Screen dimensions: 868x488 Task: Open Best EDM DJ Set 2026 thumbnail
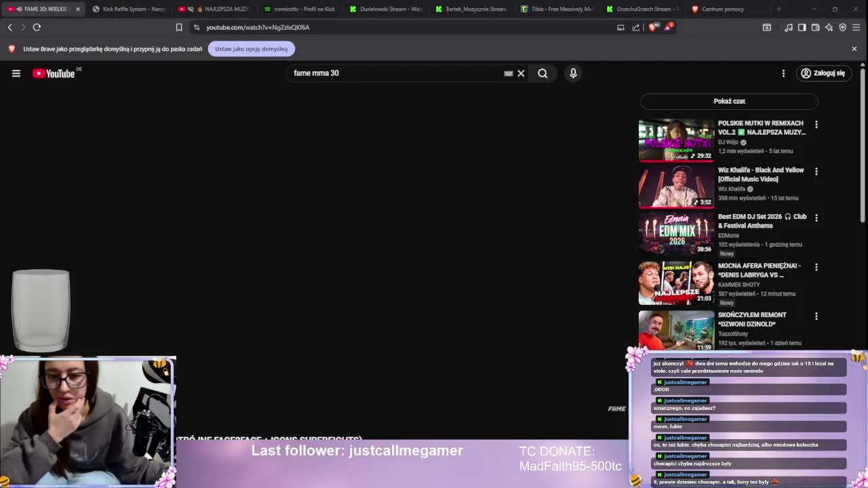(x=676, y=234)
